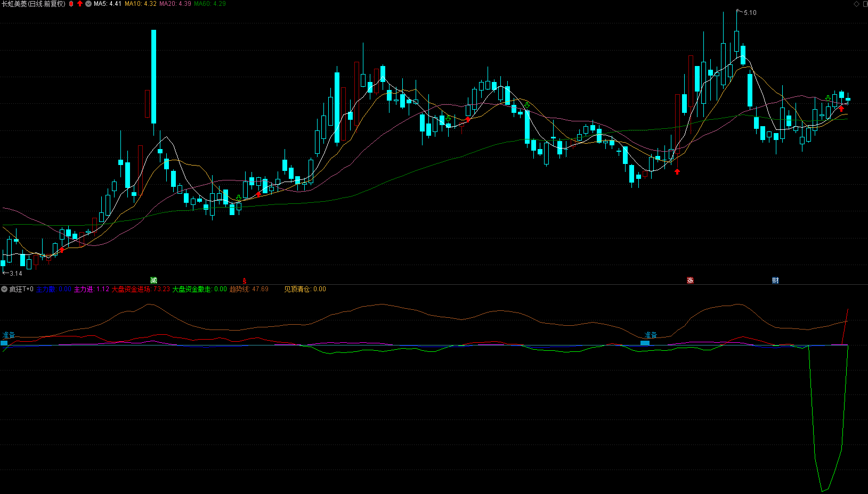Click the rightmost green down-arrow signal on chart

coord(828,98)
